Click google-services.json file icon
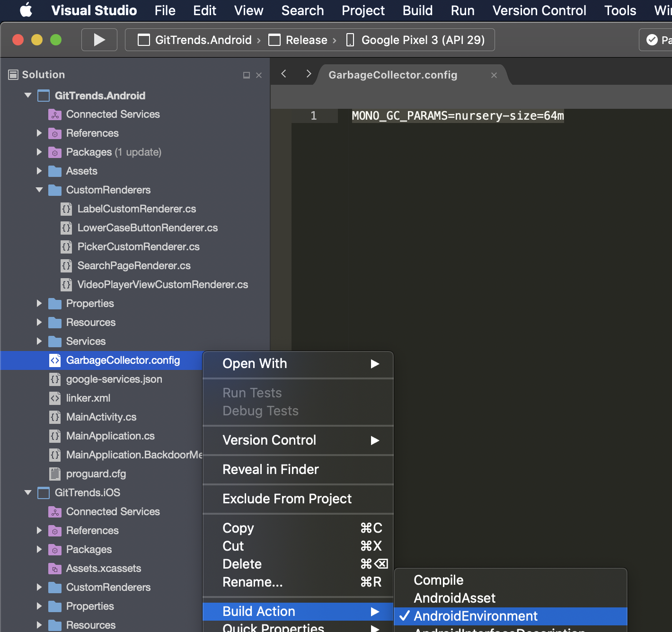This screenshot has width=672, height=632. click(x=55, y=379)
